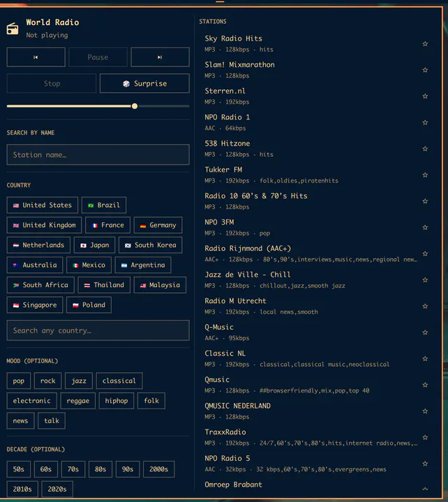Click the Tukker FM favorite star
This screenshot has height=502, width=448.
coord(425,175)
